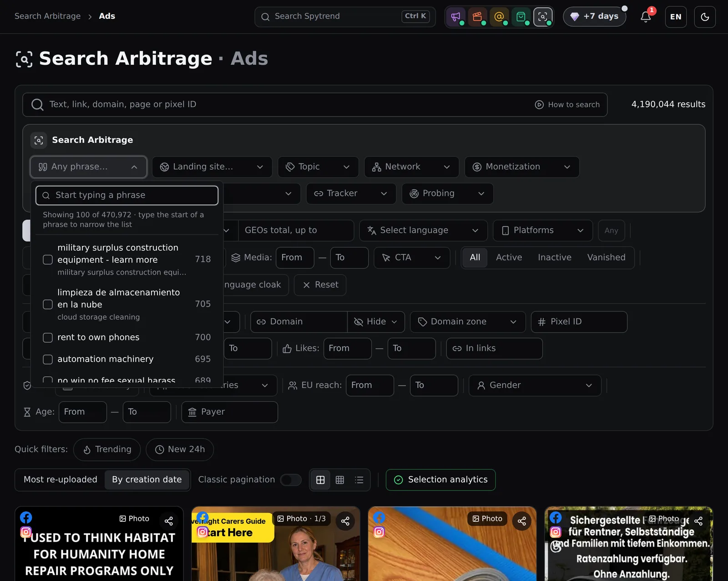Switch to large grid view

[x=320, y=480]
